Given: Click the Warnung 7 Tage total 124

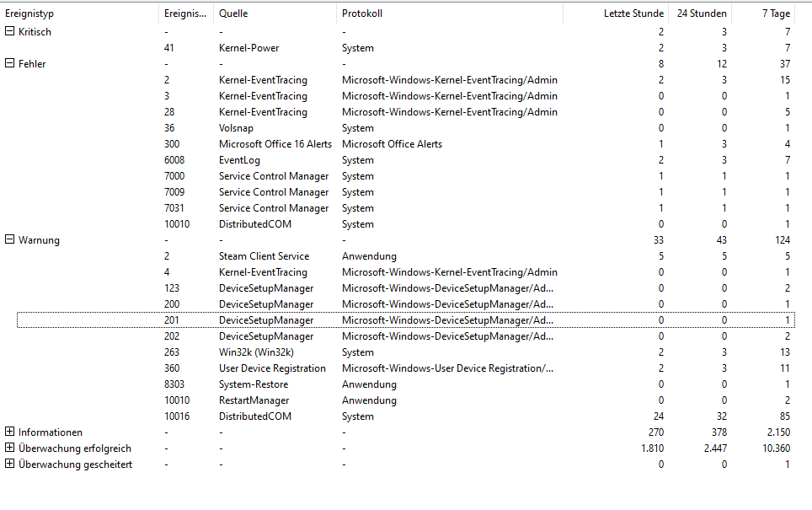Looking at the screenshot, I should click(782, 240).
